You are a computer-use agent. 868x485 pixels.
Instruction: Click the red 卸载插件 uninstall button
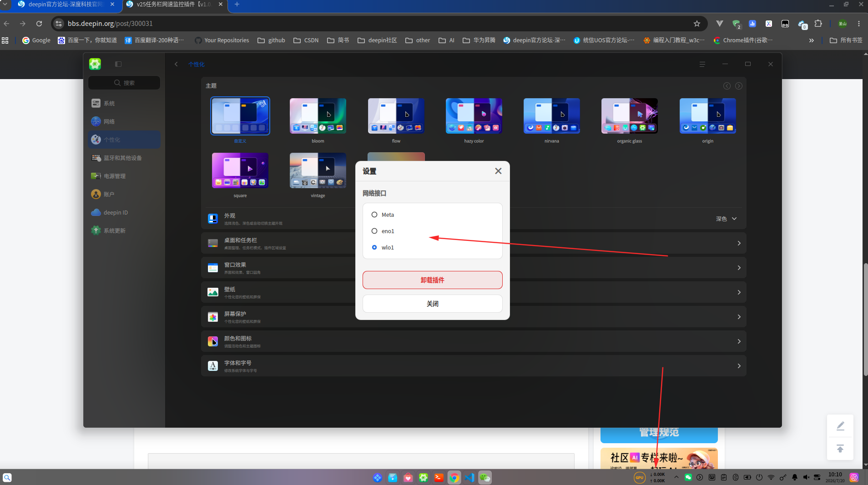tap(432, 280)
